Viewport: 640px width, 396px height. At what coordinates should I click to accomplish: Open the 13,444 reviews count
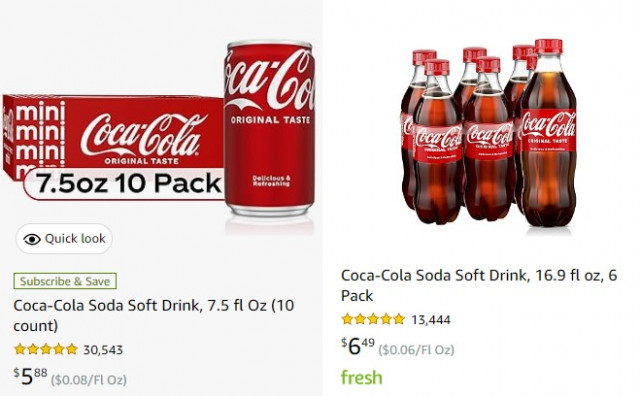coord(431,320)
